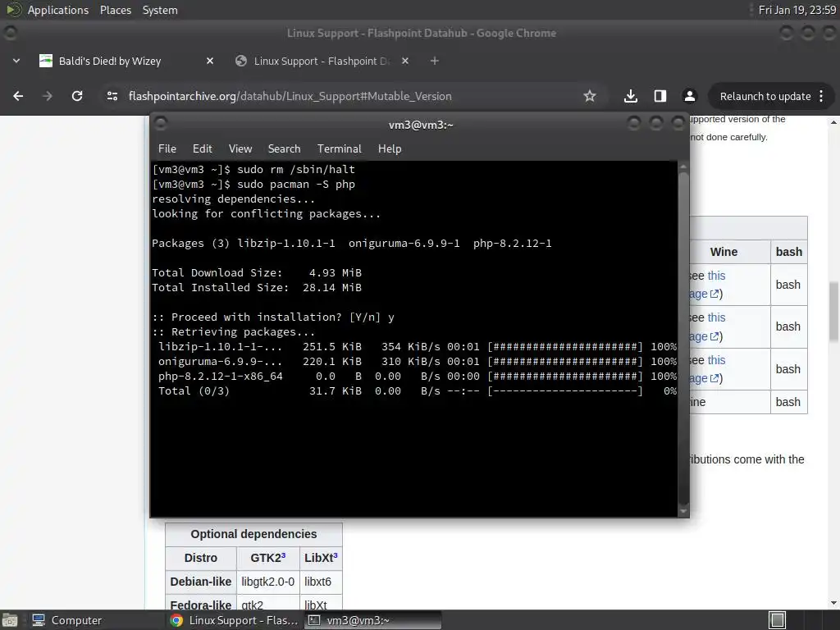Viewport: 840px width, 630px height.
Task: Open the terminal File menu
Action: (x=167, y=148)
